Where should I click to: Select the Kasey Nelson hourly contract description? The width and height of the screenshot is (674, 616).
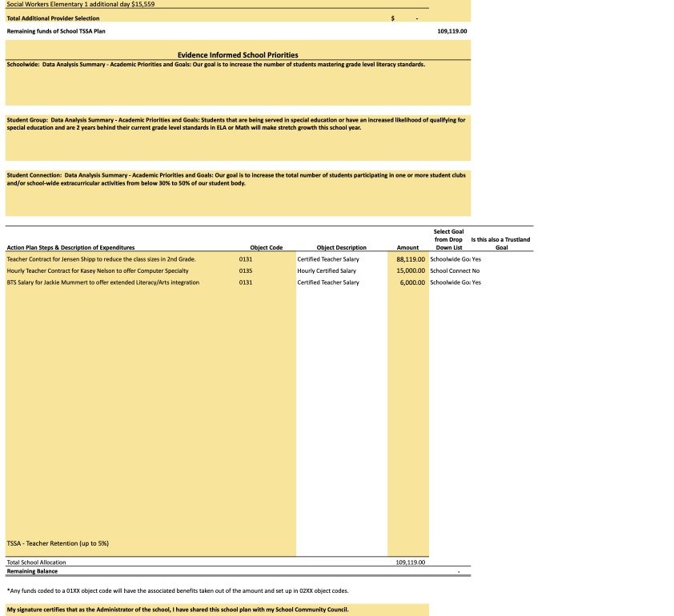pyautogui.click(x=98, y=271)
